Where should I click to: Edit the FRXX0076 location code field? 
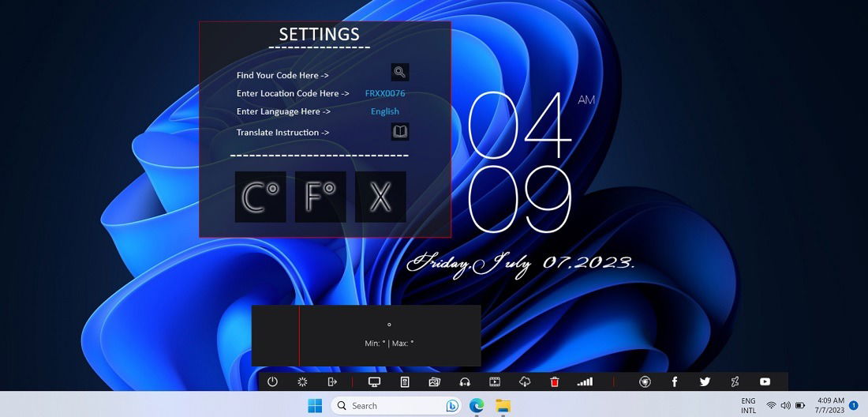[x=385, y=94]
